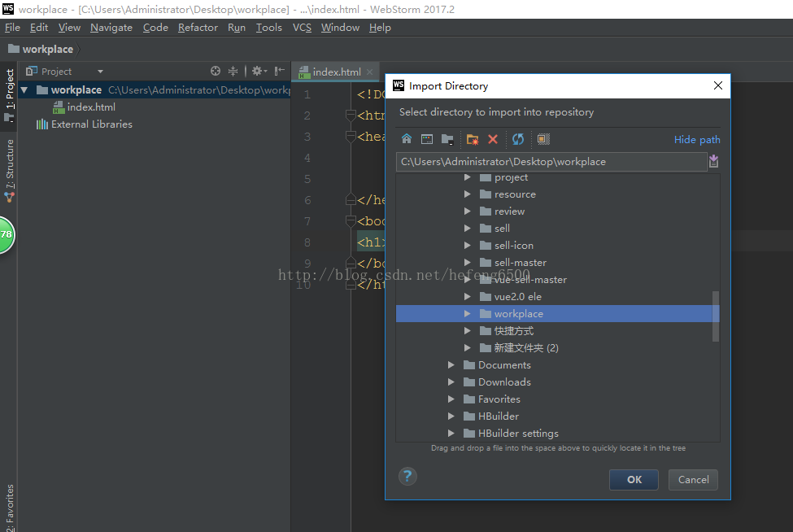The image size is (793, 532).
Task: Expand the HBuilder folder
Action: (451, 416)
